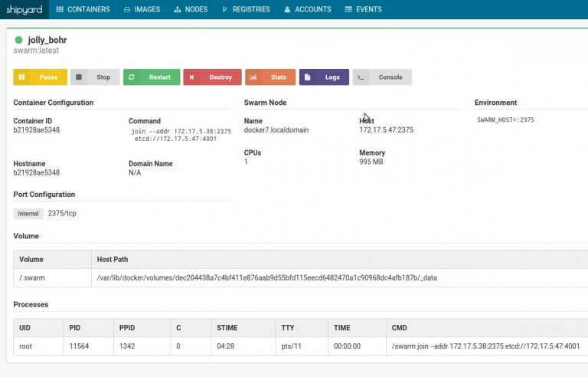Open the Containers menu tab
Viewport: 588px width, 377px height.
(83, 9)
